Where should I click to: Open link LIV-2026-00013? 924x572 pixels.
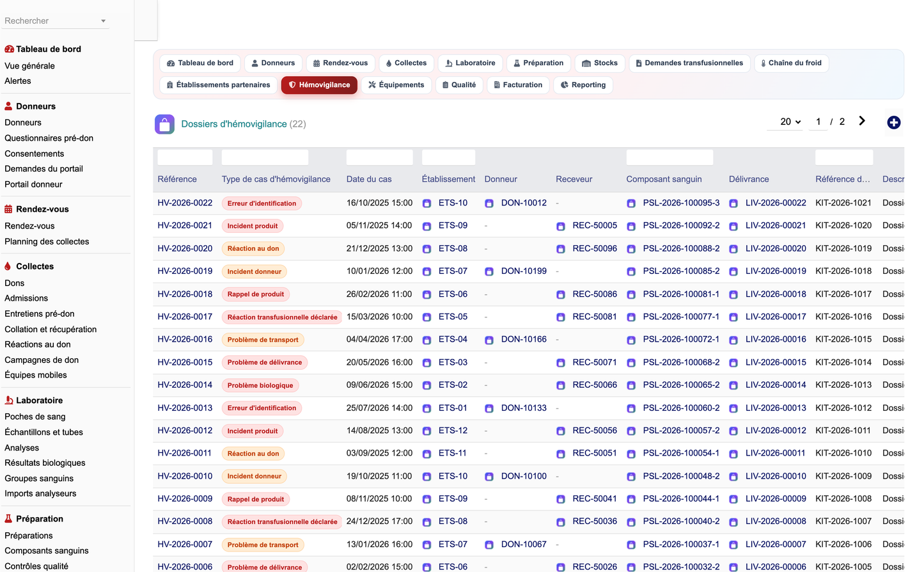pyautogui.click(x=776, y=408)
